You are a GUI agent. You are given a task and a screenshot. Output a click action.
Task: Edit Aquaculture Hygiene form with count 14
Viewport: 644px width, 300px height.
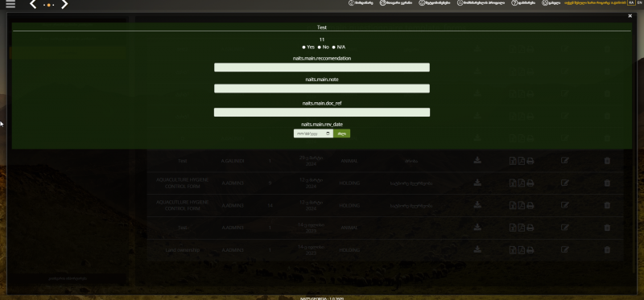565,205
